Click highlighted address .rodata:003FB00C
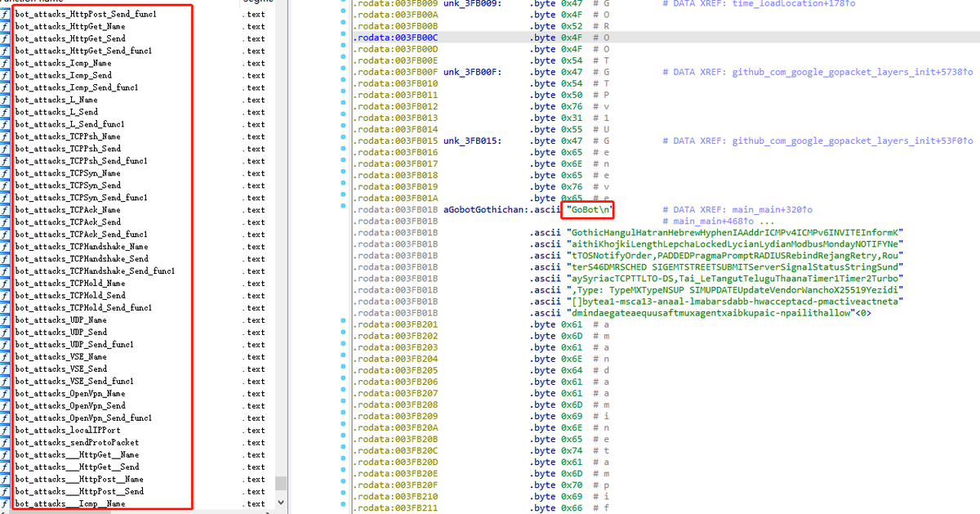 pyautogui.click(x=395, y=38)
